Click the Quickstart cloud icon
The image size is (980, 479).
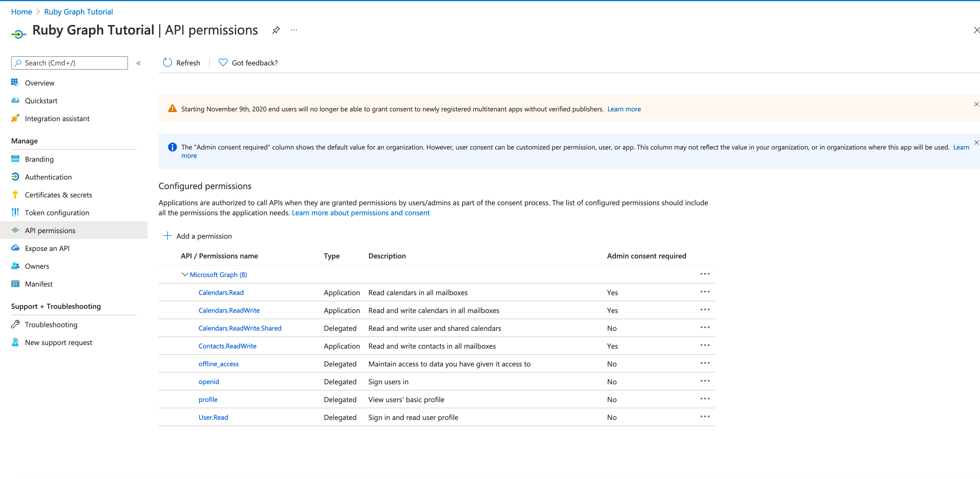point(15,101)
